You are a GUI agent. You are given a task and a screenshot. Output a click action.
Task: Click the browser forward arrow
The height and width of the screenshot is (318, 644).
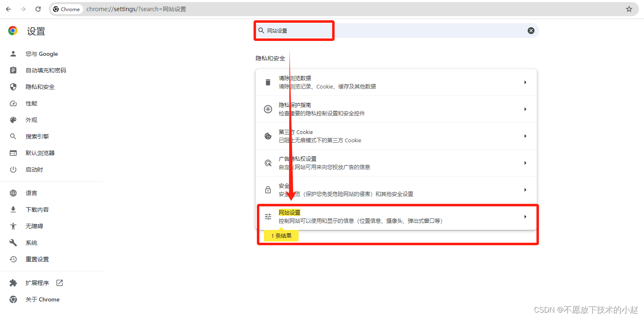pos(23,9)
